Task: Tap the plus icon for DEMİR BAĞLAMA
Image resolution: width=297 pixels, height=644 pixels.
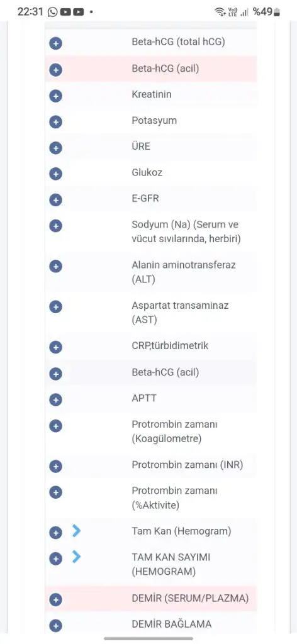Action: tap(55, 626)
